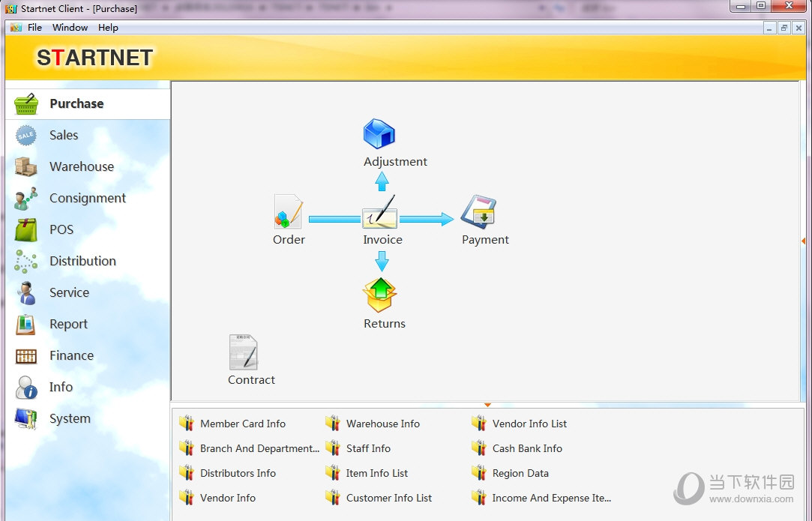812x521 pixels.
Task: Open the Order document icon
Action: [x=289, y=211]
